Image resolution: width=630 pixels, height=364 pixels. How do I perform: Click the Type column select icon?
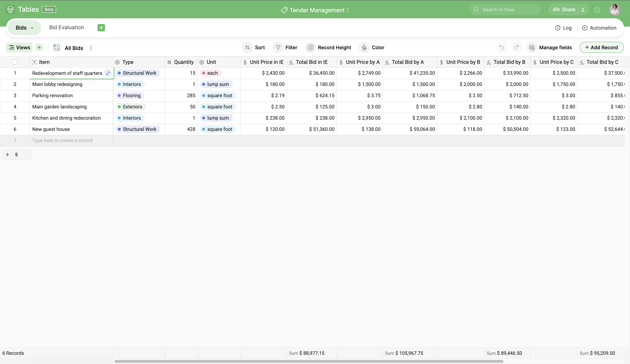[117, 62]
